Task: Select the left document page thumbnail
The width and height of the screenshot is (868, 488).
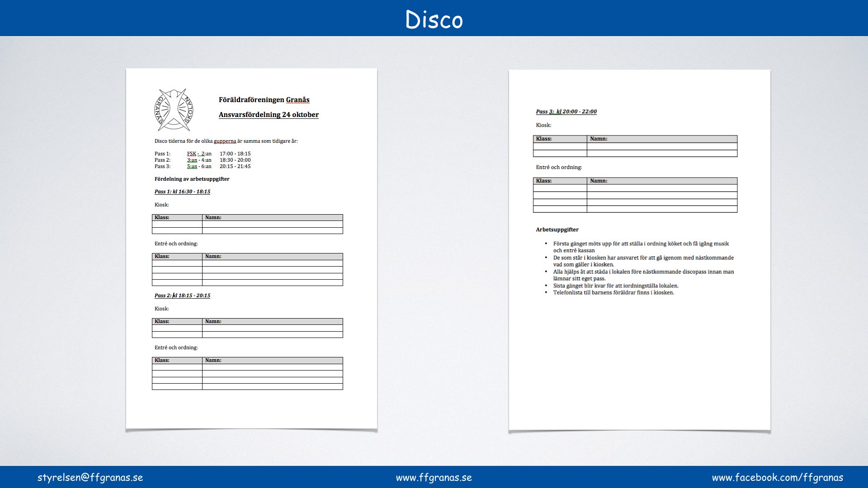Action: click(x=251, y=249)
